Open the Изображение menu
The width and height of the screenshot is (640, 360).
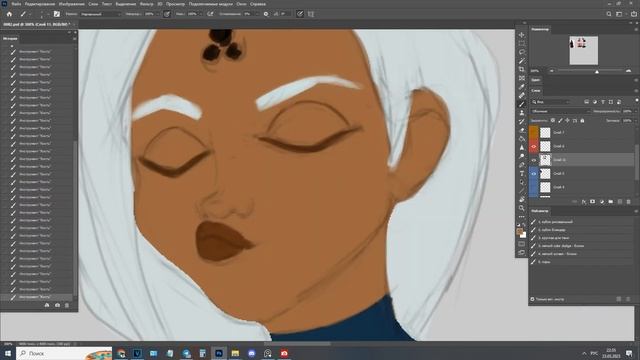(x=71, y=4)
